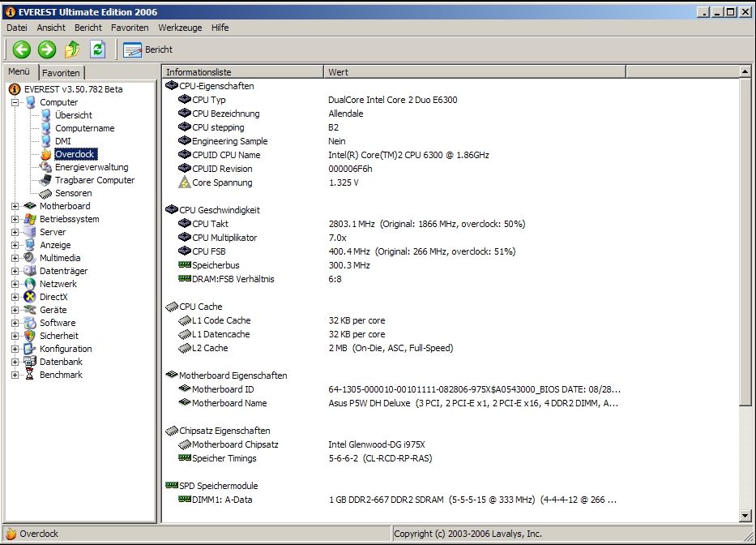Click the Informationsliste column header
Screen dimensions: 756x545
[242, 72]
